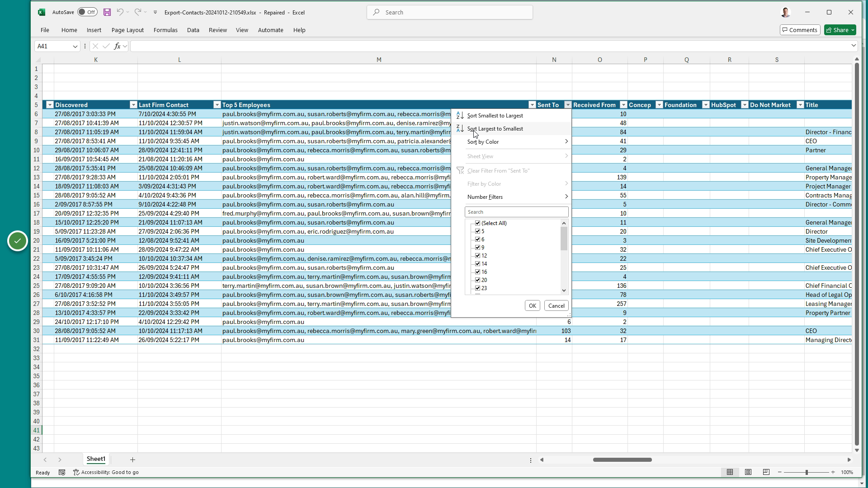Open the Received From filter dropdown
This screenshot has height=488, width=868.
[623, 105]
